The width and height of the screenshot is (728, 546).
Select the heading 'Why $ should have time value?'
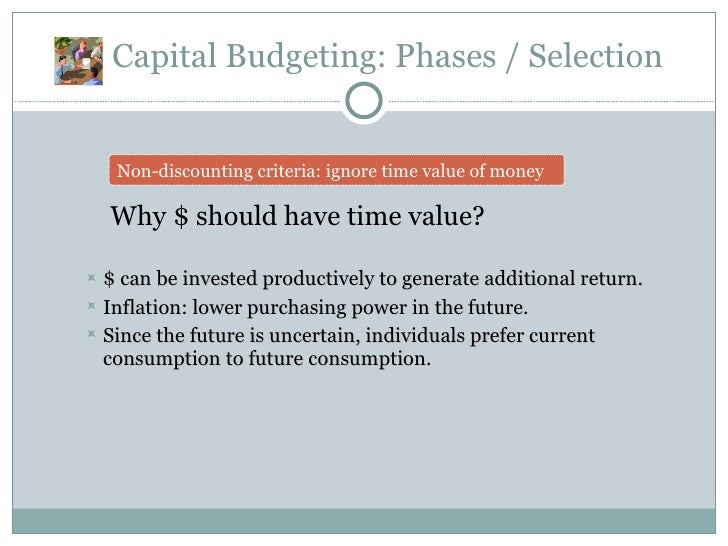click(296, 216)
